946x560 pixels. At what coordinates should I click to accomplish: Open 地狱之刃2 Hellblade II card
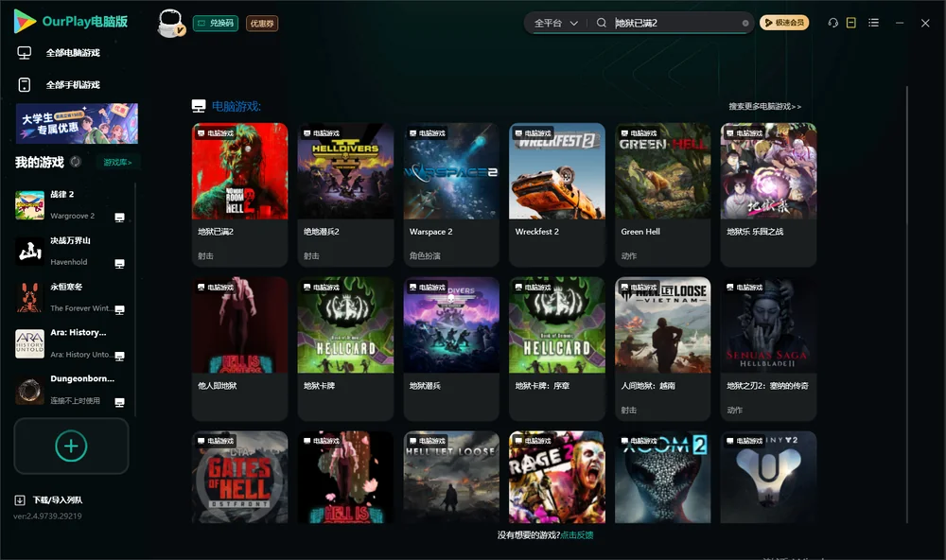pyautogui.click(x=768, y=349)
